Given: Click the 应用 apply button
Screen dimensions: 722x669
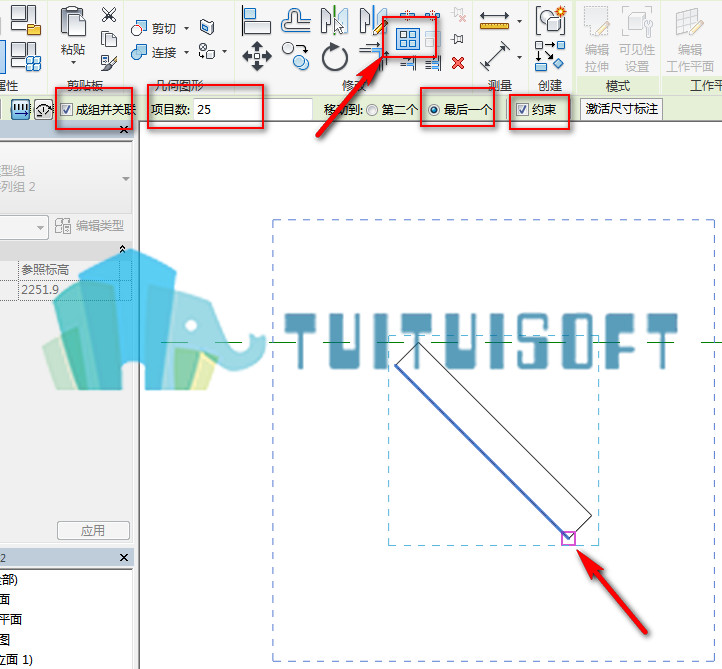Looking at the screenshot, I should coord(93,530).
